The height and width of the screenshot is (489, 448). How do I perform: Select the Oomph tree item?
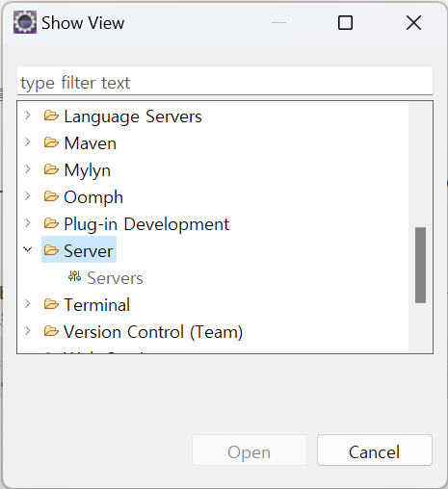click(93, 197)
